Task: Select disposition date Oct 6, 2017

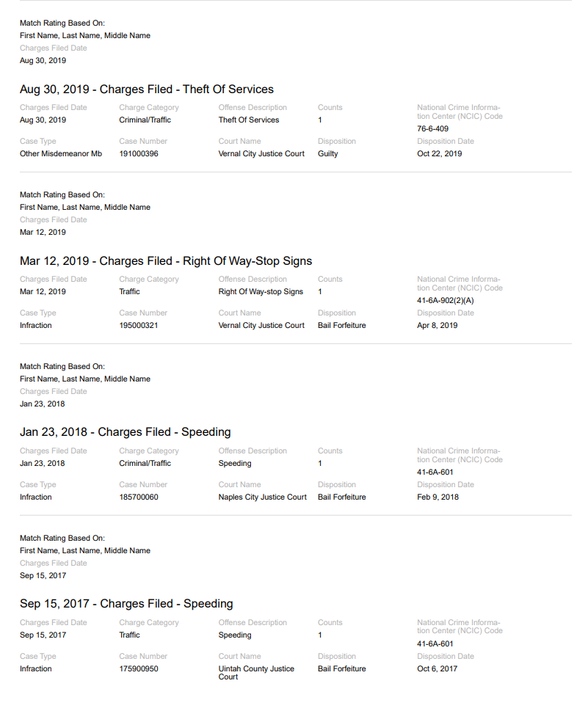Action: [x=438, y=669]
